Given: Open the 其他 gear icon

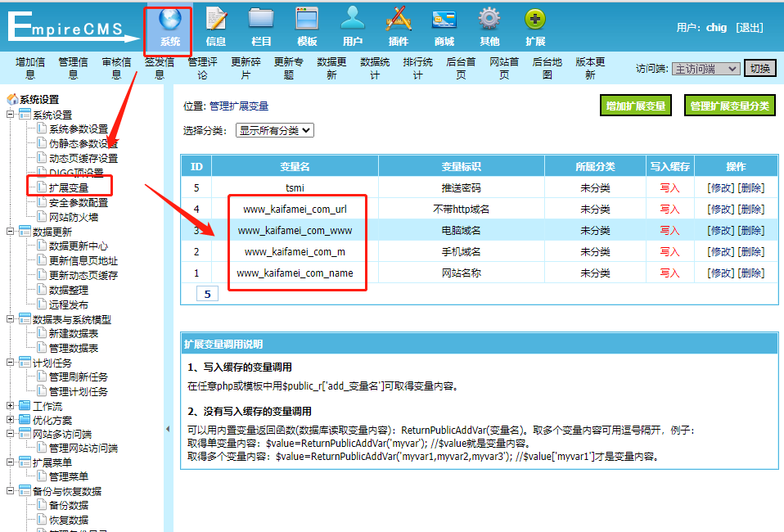Looking at the screenshot, I should tap(489, 20).
